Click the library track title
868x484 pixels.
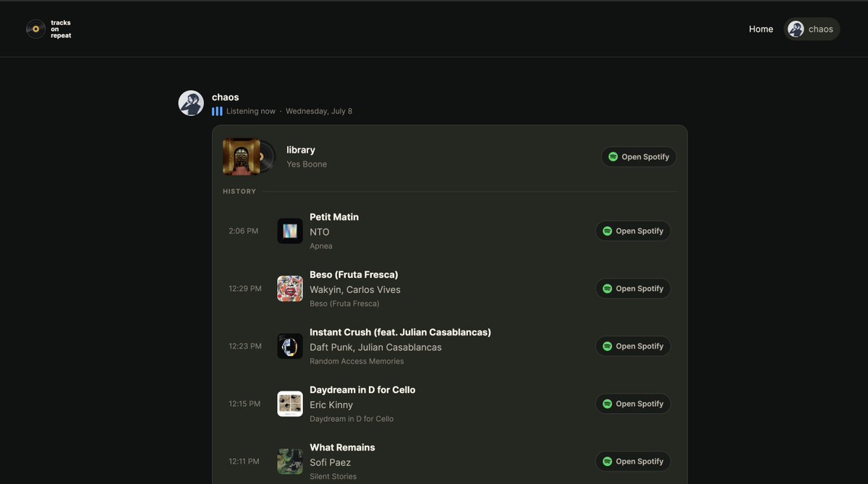tap(301, 150)
